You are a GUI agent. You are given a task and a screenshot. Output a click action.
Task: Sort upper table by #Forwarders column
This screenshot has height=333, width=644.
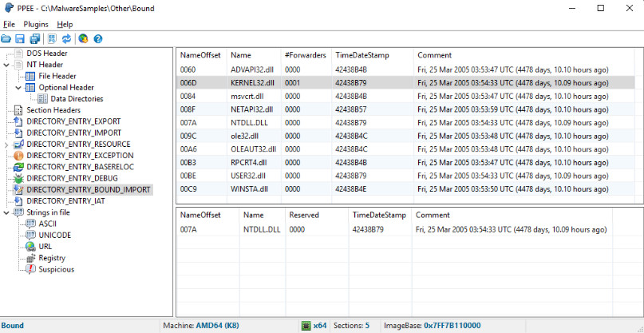(x=306, y=55)
